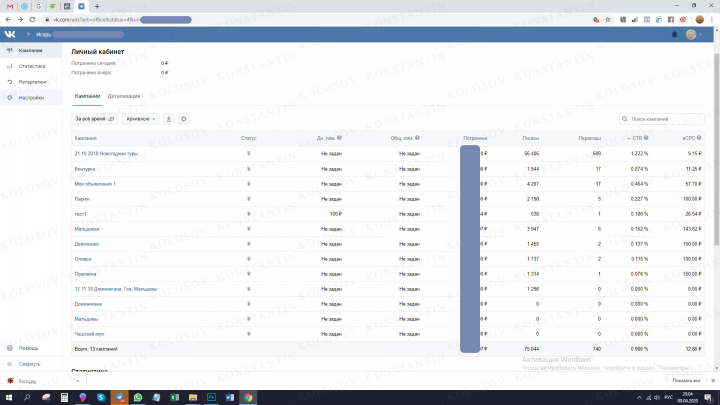Viewport: 720px width, 405px height.
Task: Focus the Поиск кампаний search field
Action: click(661, 119)
